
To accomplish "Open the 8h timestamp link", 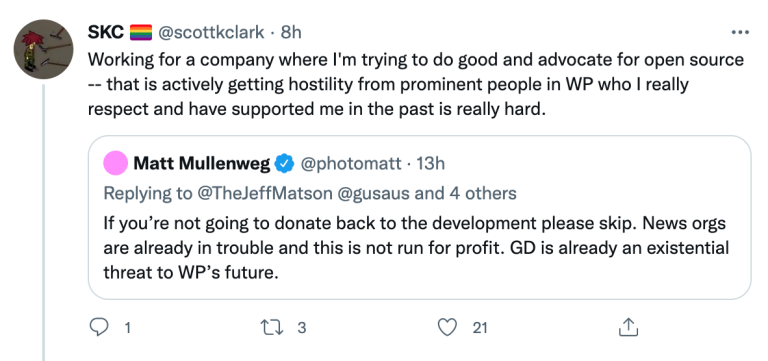I will (291, 32).
